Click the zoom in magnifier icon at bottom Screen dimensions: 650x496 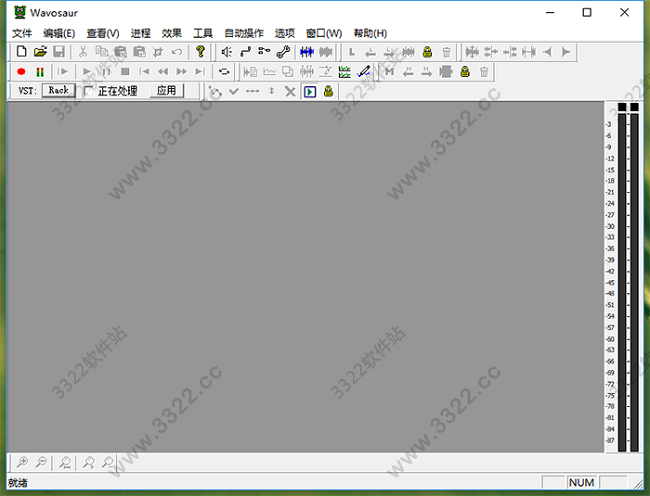click(22, 462)
